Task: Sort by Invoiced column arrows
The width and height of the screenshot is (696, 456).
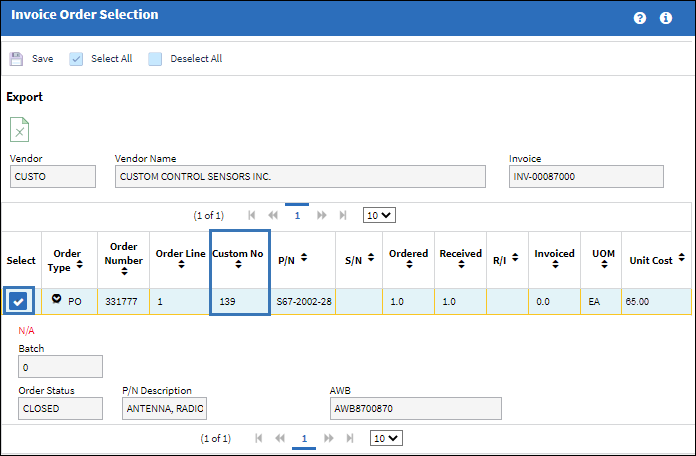Action: [x=555, y=264]
